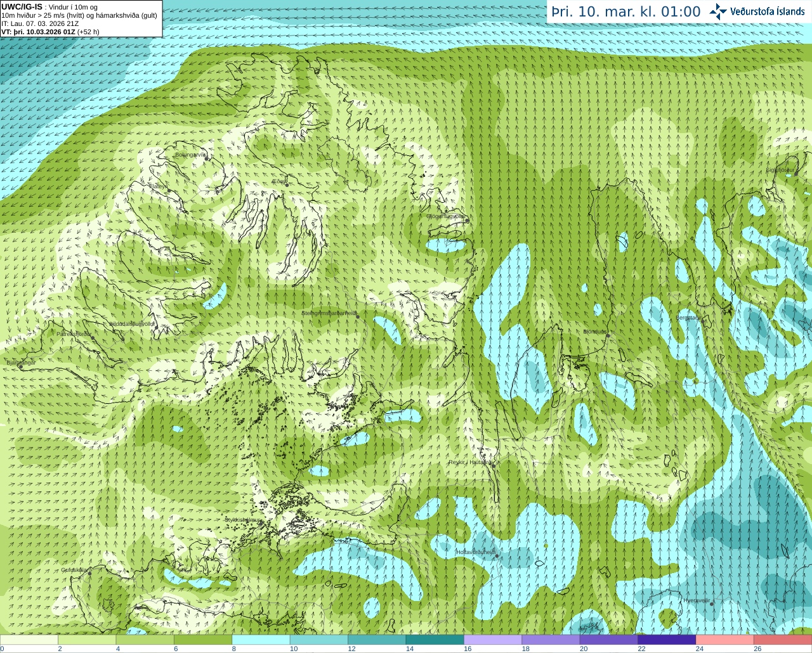Click the Bergstaðir station label
The image size is (812, 653).
(688, 318)
